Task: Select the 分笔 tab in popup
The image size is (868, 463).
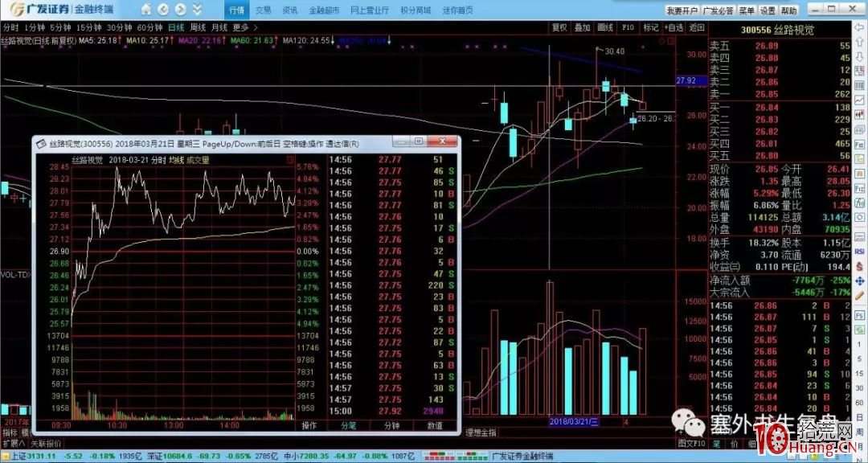Action: pos(349,425)
